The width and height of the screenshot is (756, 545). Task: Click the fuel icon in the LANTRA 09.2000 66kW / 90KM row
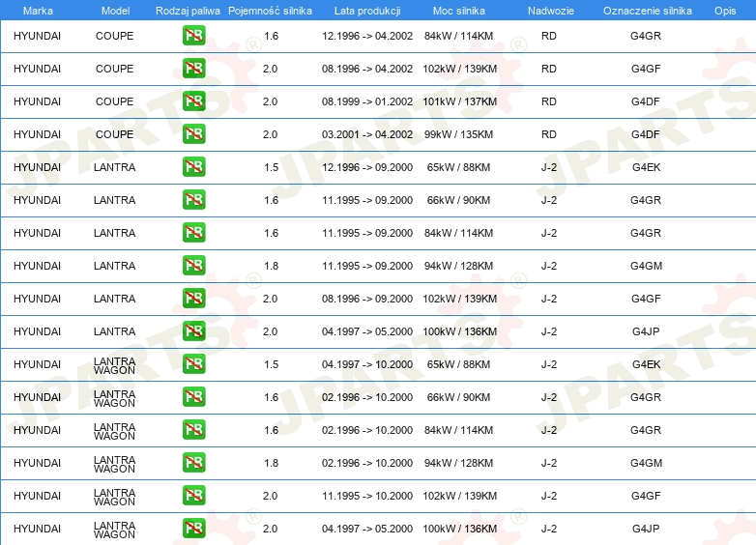click(193, 199)
